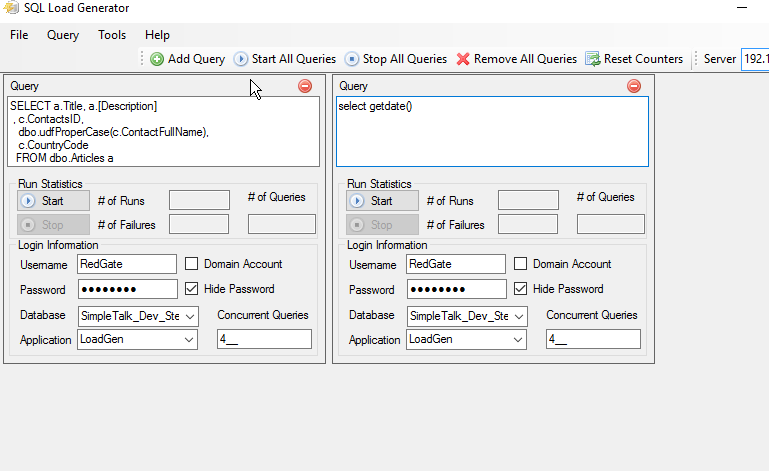This screenshot has width=769, height=471.
Task: Click # of Failures box in second panel
Action: 528,224
